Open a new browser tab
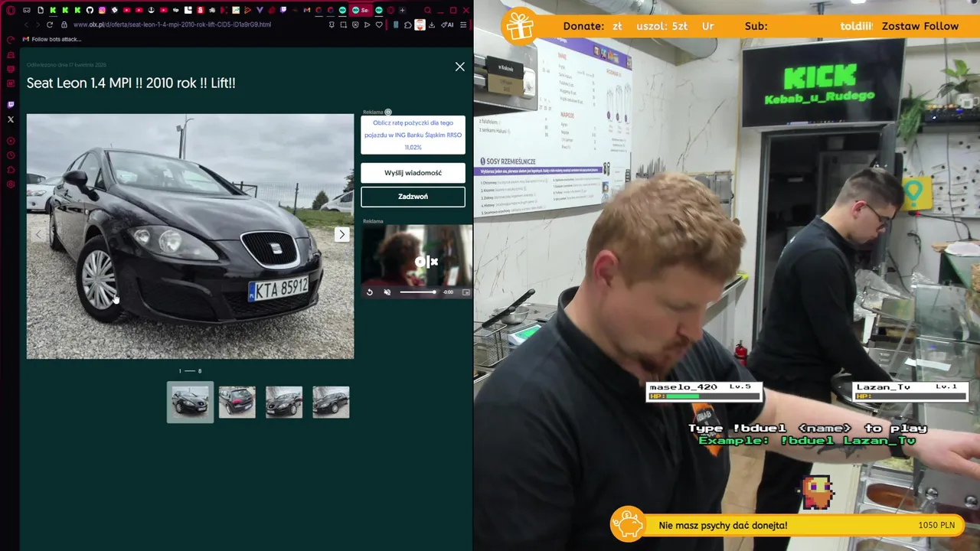 pos(402,11)
